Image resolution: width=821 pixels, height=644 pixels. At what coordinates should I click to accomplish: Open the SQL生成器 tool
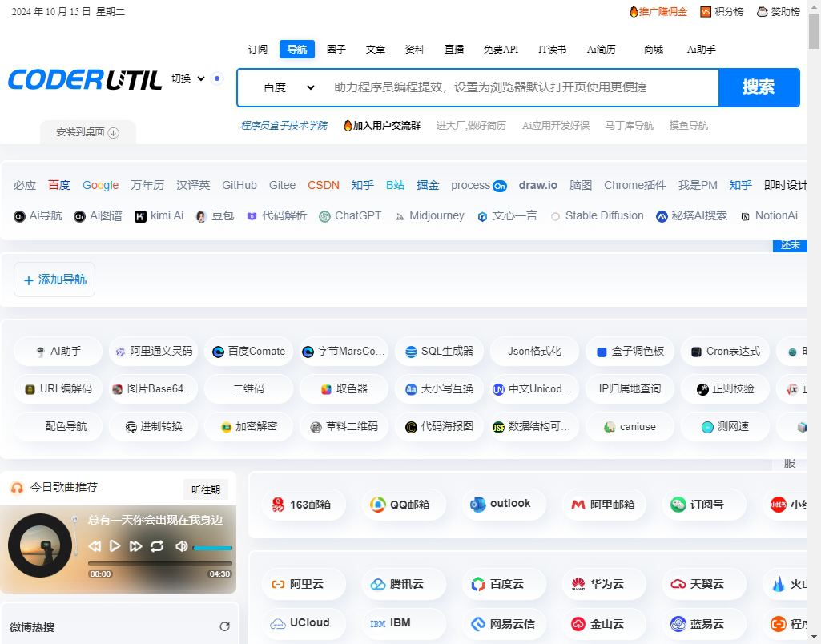point(439,352)
